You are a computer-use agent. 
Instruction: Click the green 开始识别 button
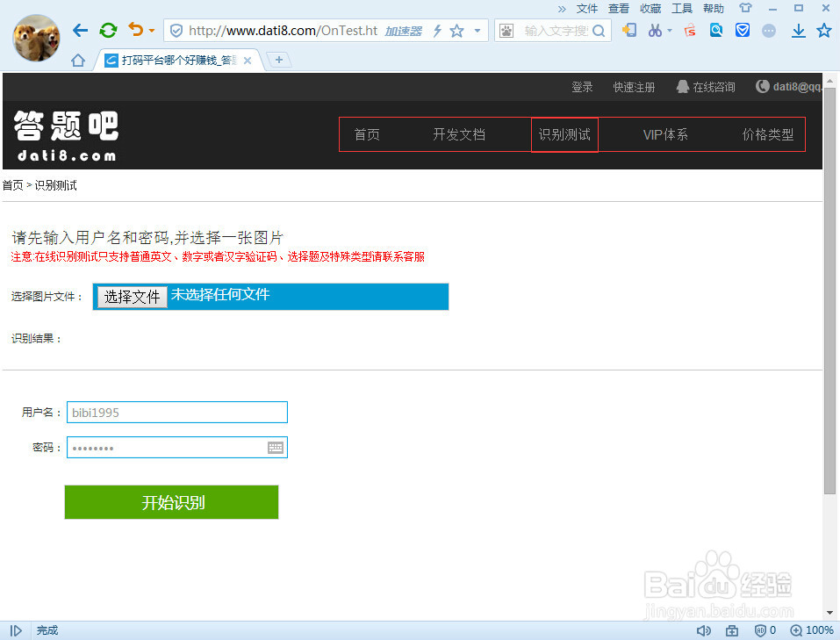pos(171,501)
